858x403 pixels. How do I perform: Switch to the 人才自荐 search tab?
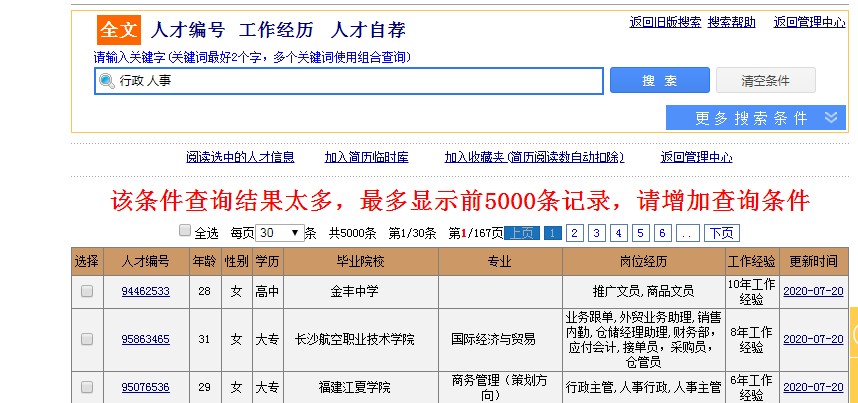point(368,30)
